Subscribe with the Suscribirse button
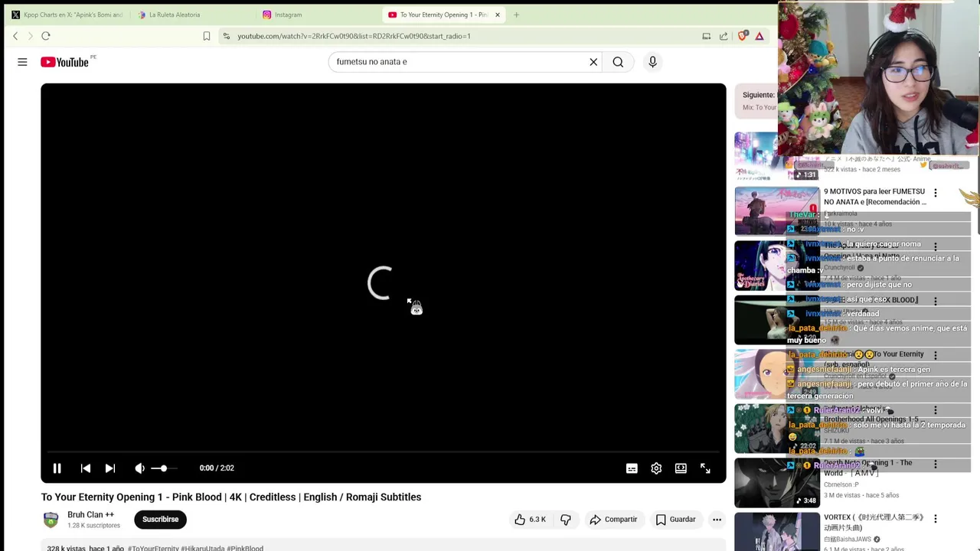This screenshot has height=551, width=980. pyautogui.click(x=160, y=520)
